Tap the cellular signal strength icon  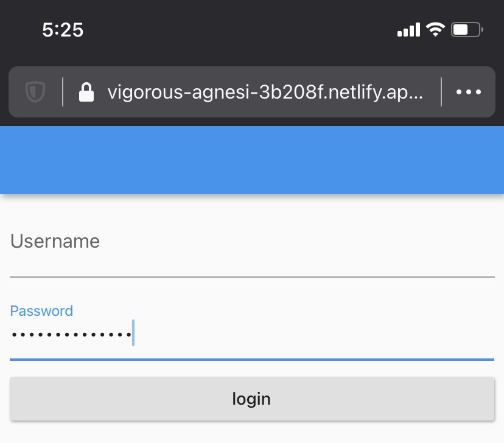point(407,29)
